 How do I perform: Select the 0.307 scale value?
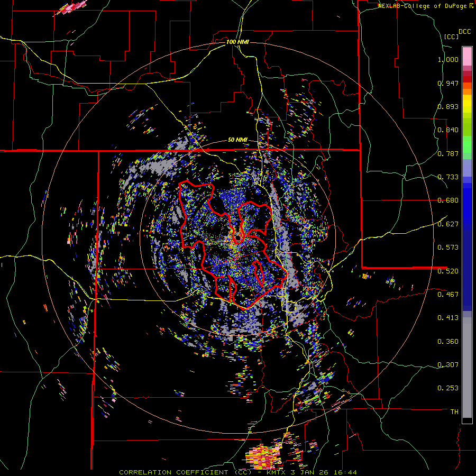(x=448, y=364)
